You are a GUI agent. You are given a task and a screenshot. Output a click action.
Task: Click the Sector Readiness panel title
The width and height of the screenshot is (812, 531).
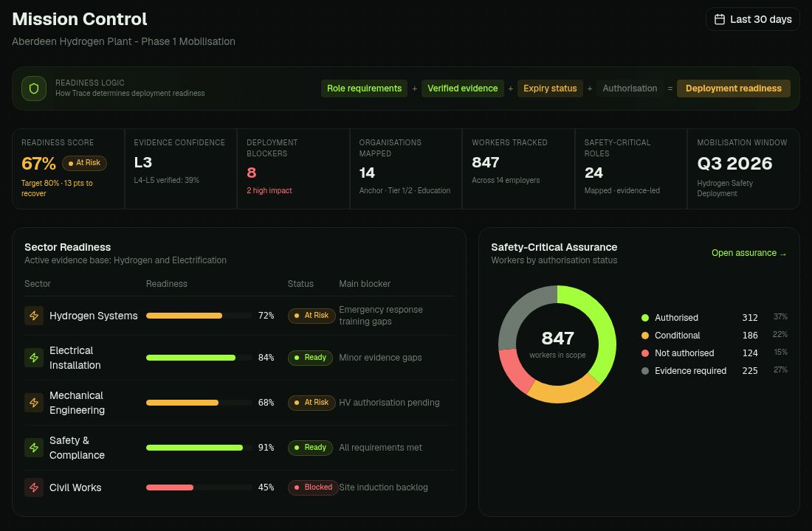67,247
